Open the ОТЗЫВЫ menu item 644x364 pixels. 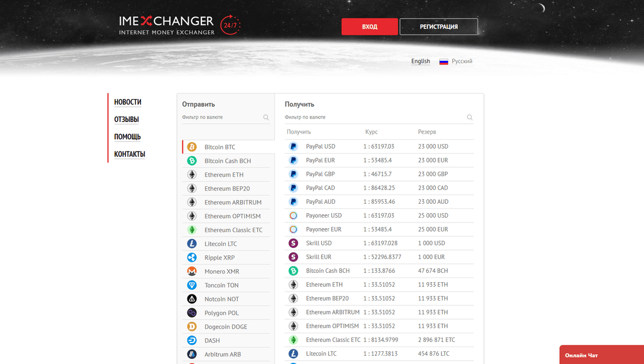point(126,120)
